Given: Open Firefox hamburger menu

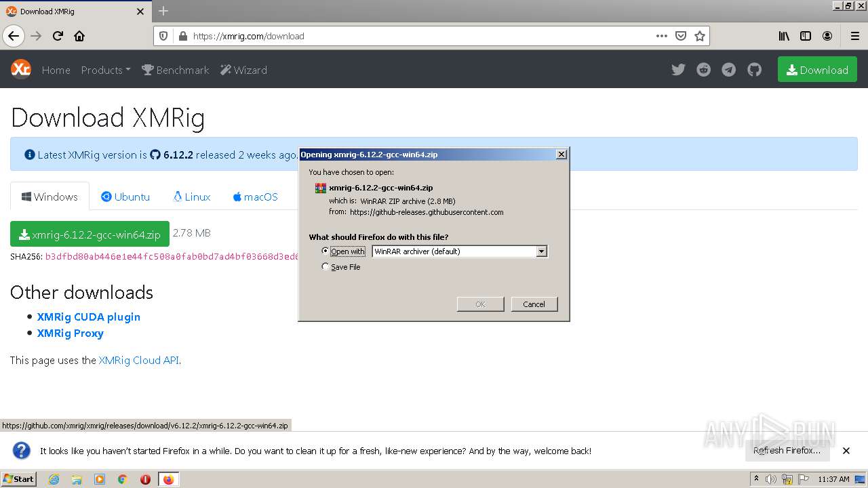Looking at the screenshot, I should click(x=854, y=36).
